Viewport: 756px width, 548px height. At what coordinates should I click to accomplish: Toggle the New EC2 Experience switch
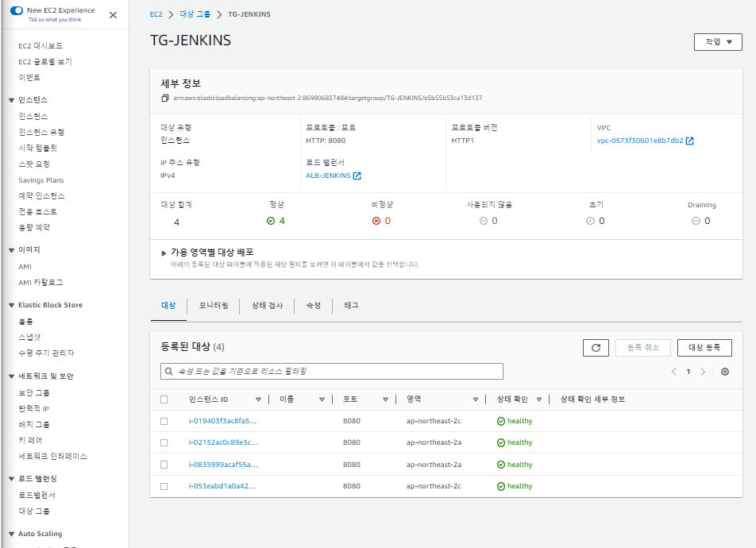pyautogui.click(x=17, y=10)
